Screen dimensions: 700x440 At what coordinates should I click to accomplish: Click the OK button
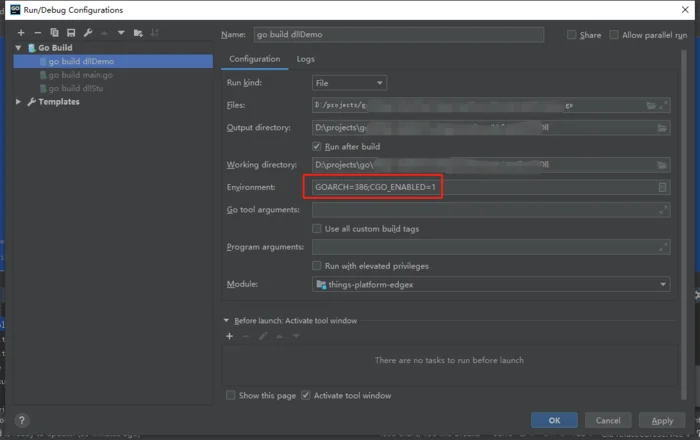point(554,420)
